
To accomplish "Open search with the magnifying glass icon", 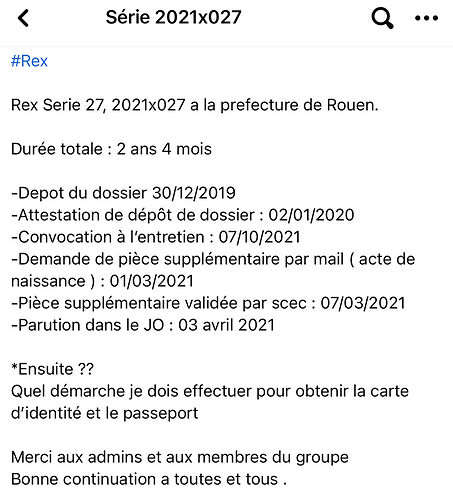I will 382,18.
